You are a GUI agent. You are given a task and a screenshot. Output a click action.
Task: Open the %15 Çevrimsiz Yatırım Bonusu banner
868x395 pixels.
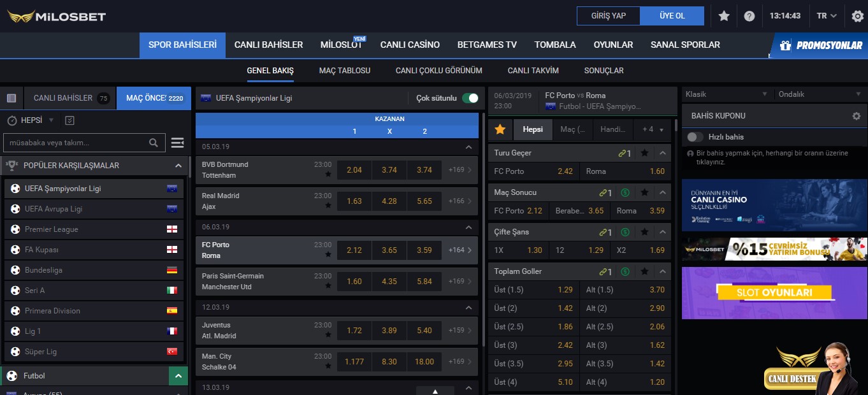(774, 249)
